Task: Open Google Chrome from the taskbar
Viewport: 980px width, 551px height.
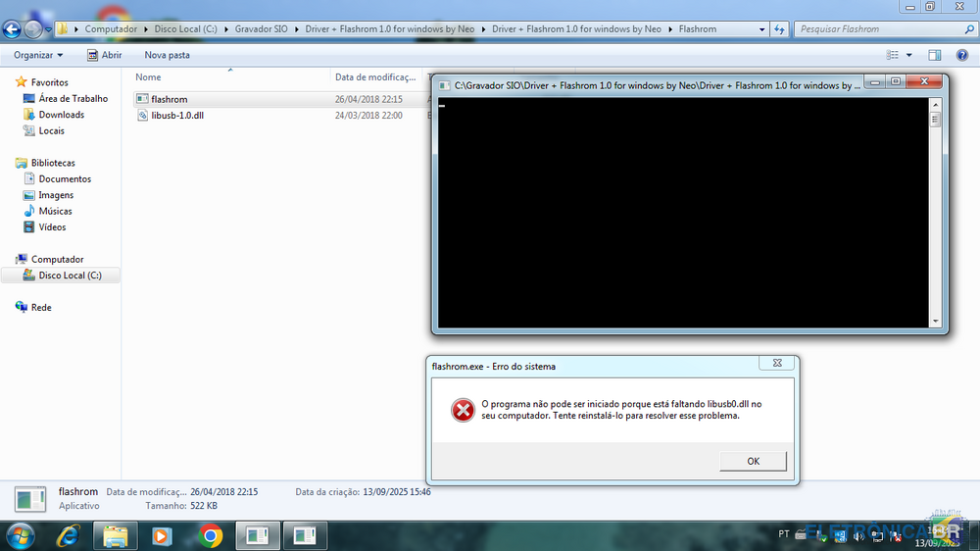Action: pyautogui.click(x=210, y=536)
